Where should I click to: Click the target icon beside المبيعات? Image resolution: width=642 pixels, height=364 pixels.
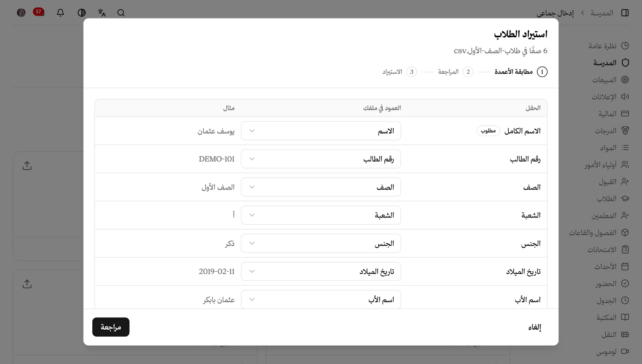(625, 80)
